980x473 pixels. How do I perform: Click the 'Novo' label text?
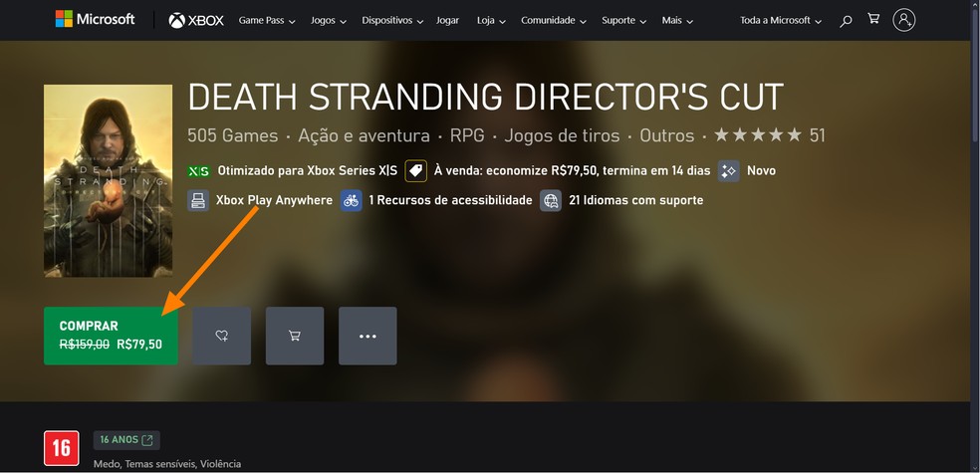[761, 170]
